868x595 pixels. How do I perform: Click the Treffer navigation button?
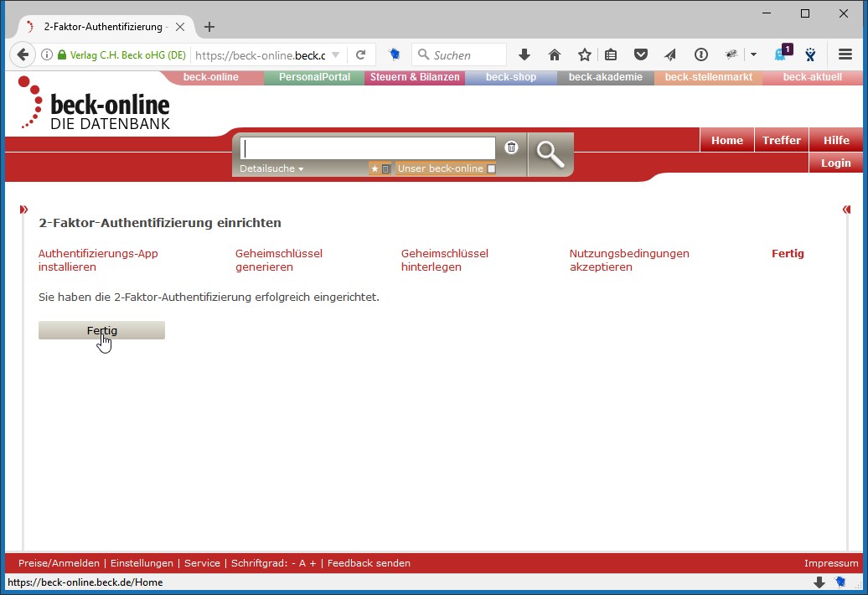[782, 141]
